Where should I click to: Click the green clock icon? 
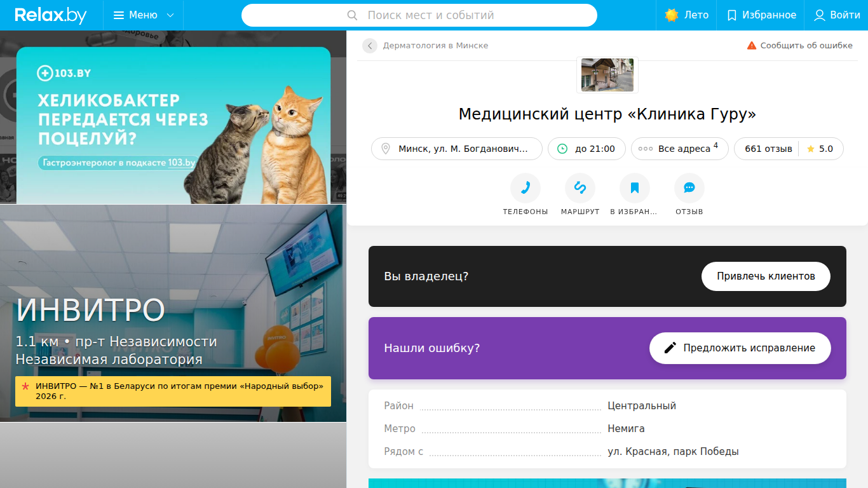(x=562, y=149)
